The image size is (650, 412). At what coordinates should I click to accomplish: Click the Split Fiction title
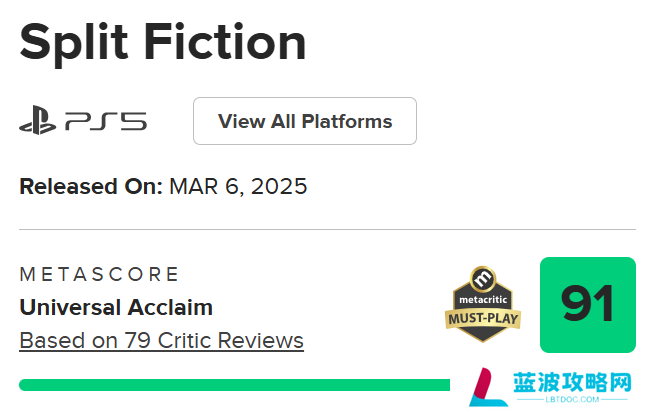pyautogui.click(x=162, y=43)
